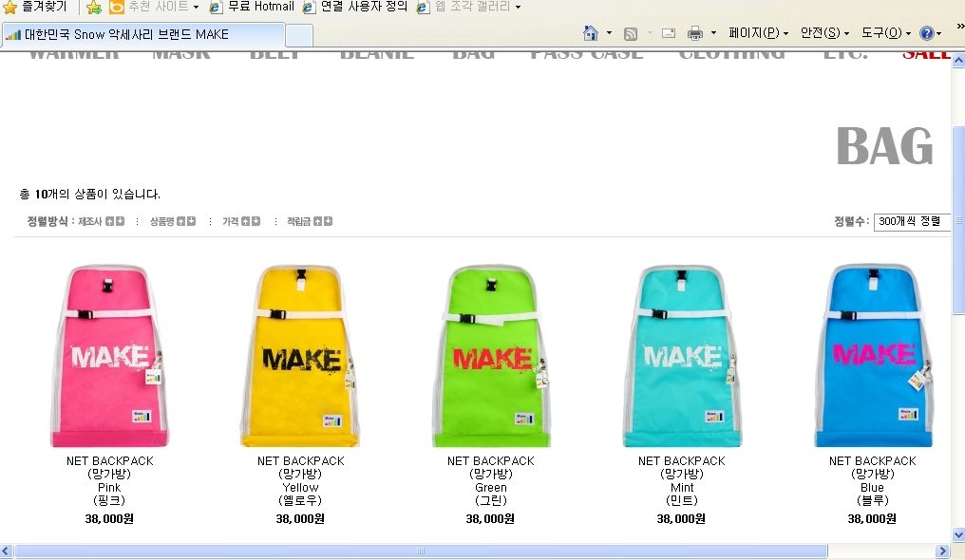Viewport: 965px width, 560px height.
Task: Click the read mail envelope icon
Action: 669,33
